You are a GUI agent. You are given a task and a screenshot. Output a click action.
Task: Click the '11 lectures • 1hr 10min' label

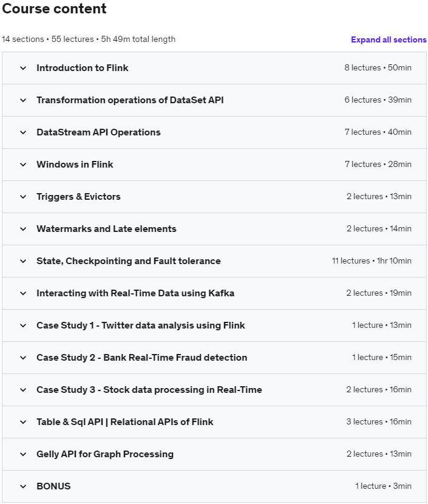pos(371,261)
